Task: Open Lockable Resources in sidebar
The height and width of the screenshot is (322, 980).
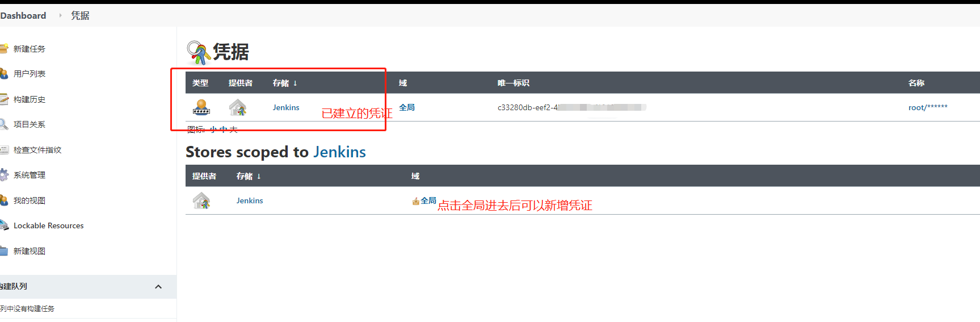Action: click(x=48, y=225)
